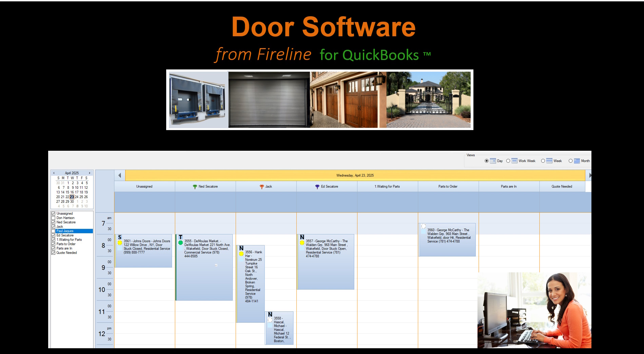The width and height of the screenshot is (644, 354).
Task: Click the yellow status dot on job 3556
Action: tap(241, 254)
